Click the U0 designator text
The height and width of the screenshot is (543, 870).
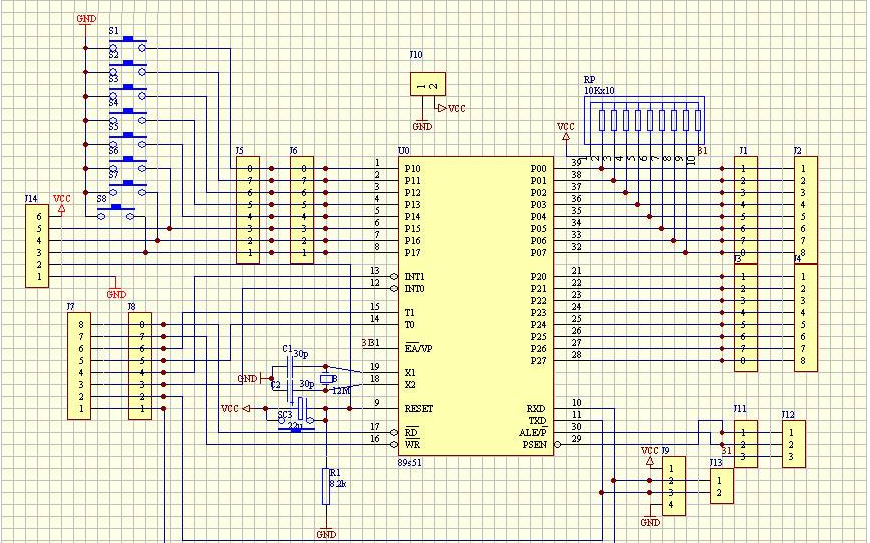tap(403, 151)
